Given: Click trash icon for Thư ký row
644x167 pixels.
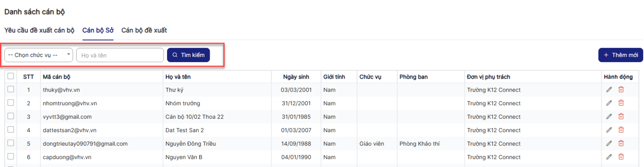Looking at the screenshot, I should [x=621, y=90].
